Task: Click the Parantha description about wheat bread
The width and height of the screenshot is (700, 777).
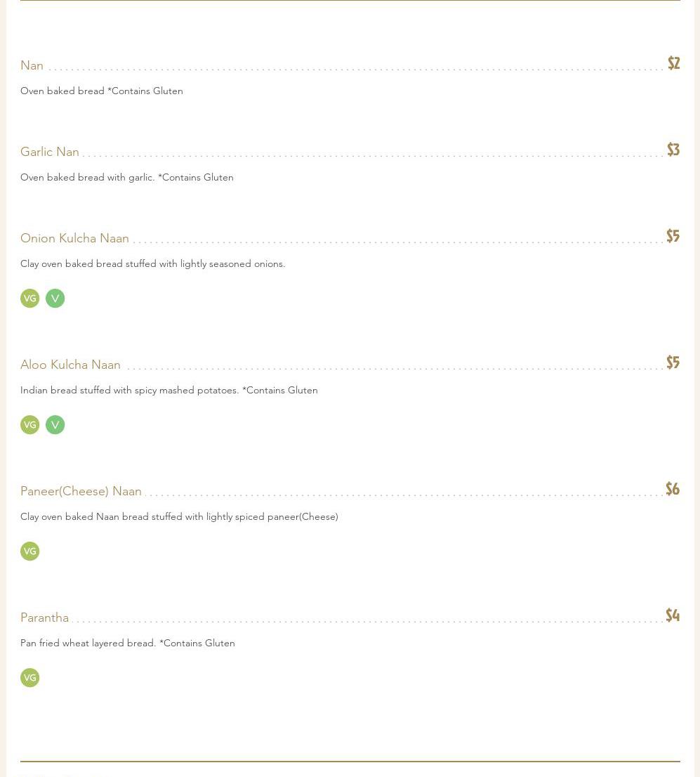Action: pyautogui.click(x=128, y=643)
